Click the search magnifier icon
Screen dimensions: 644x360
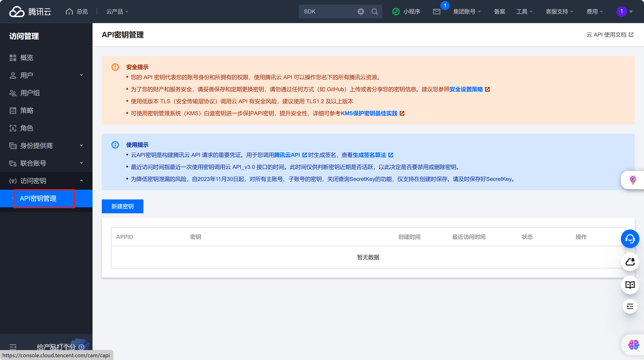(374, 12)
